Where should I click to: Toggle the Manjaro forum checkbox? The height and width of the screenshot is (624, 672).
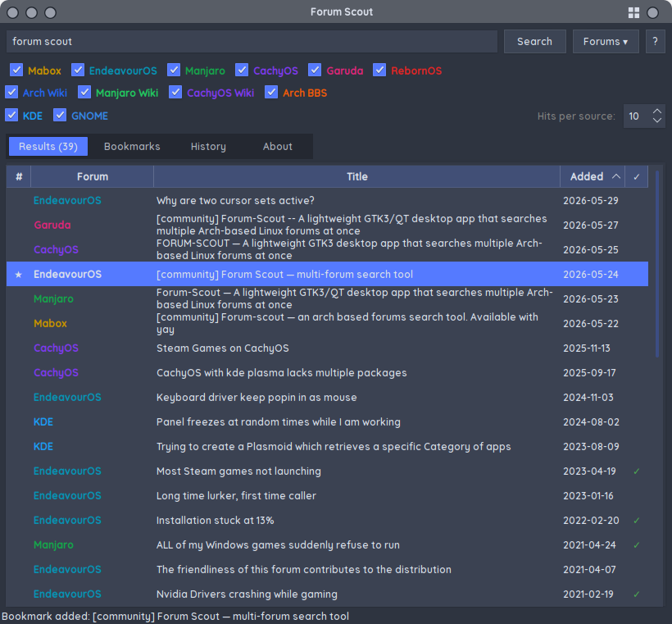pos(174,70)
